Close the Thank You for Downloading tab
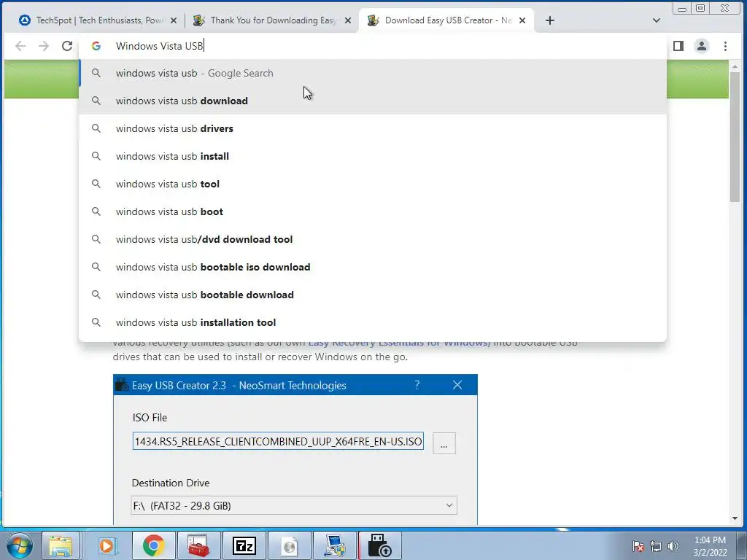747x560 pixels. [x=348, y=20]
